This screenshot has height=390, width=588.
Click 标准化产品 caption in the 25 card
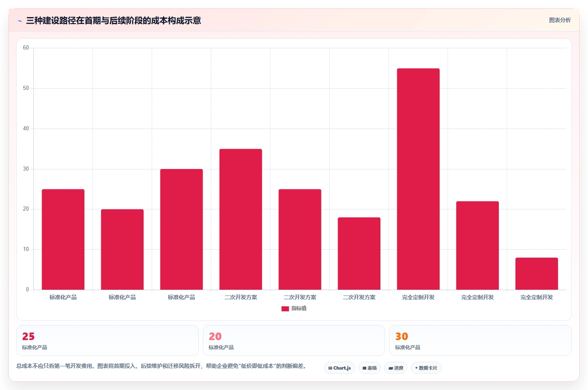click(35, 347)
